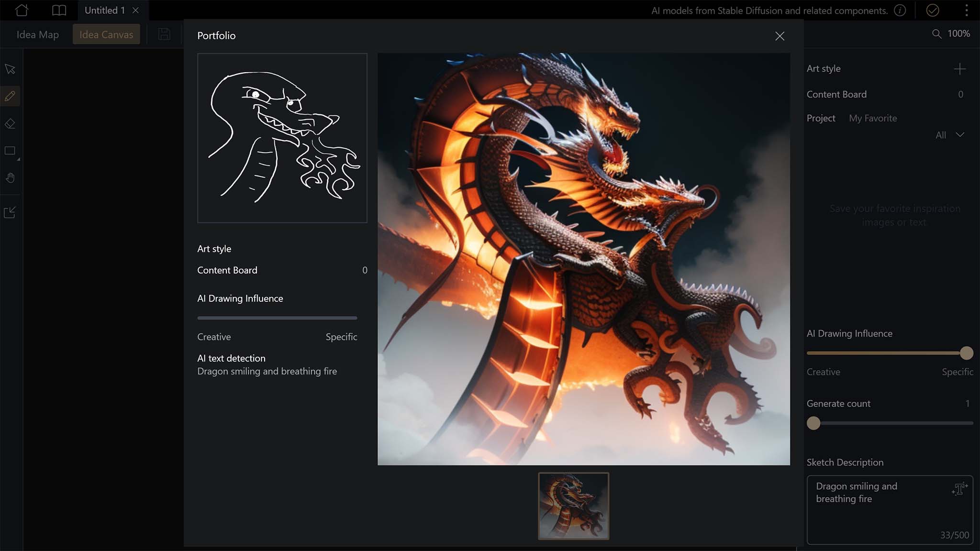Click the Eraser tool in toolbar
980x551 pixels.
coord(10,123)
